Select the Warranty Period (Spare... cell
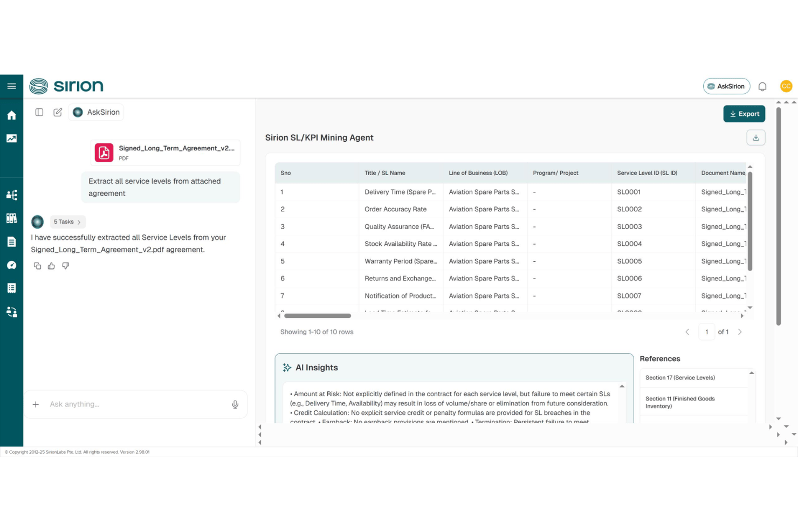Viewport: 798px width, 532px height. pos(401,261)
